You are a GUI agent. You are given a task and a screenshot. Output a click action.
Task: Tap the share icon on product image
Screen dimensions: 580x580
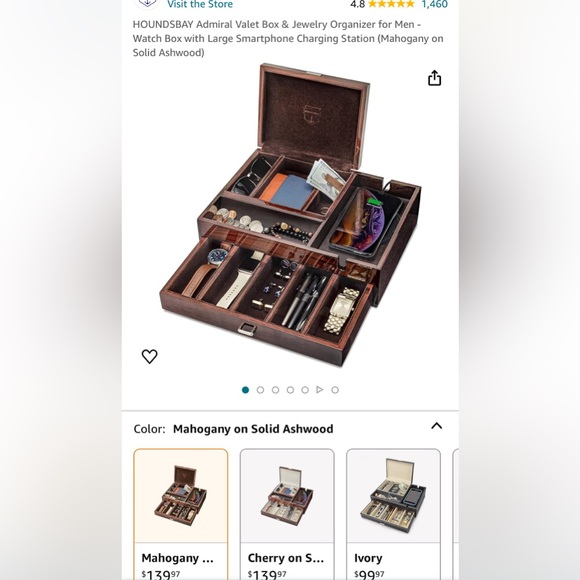(x=434, y=78)
